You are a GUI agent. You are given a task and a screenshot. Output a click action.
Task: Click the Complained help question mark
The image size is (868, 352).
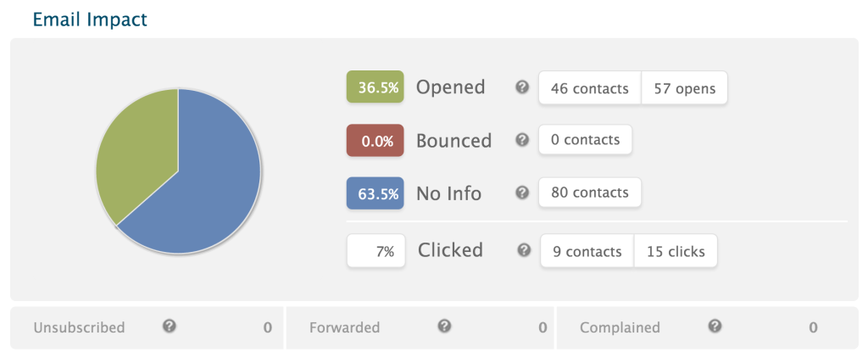715,326
